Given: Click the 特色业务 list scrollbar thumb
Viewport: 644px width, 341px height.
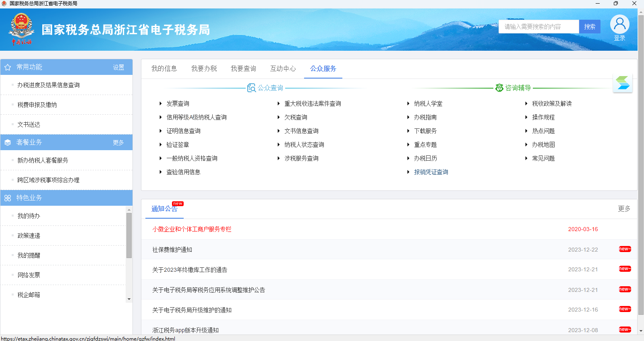Looking at the screenshot, I should (129, 236).
